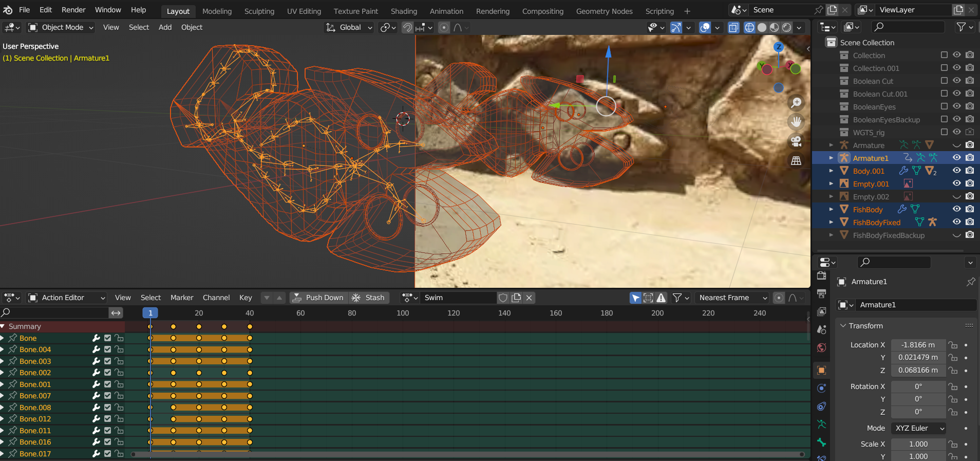Toggle only show errors warning icon
The height and width of the screenshot is (461, 980).
coord(661,298)
